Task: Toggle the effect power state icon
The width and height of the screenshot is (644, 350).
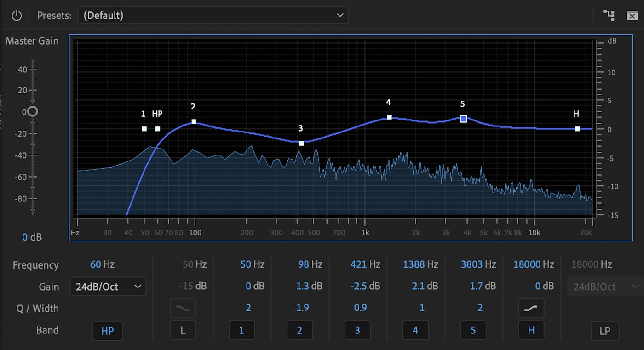Action: (17, 16)
